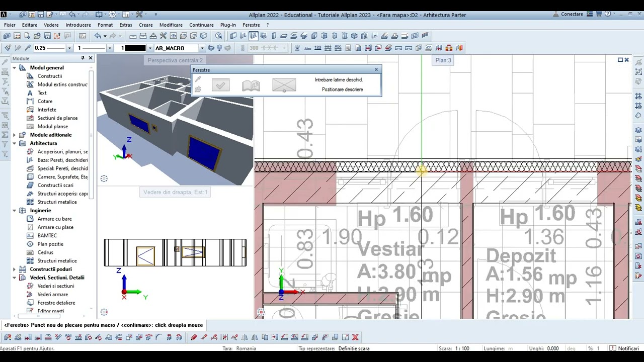The height and width of the screenshot is (362, 644).
Task: Expand the Module aditionale tree node
Action: coord(14,135)
